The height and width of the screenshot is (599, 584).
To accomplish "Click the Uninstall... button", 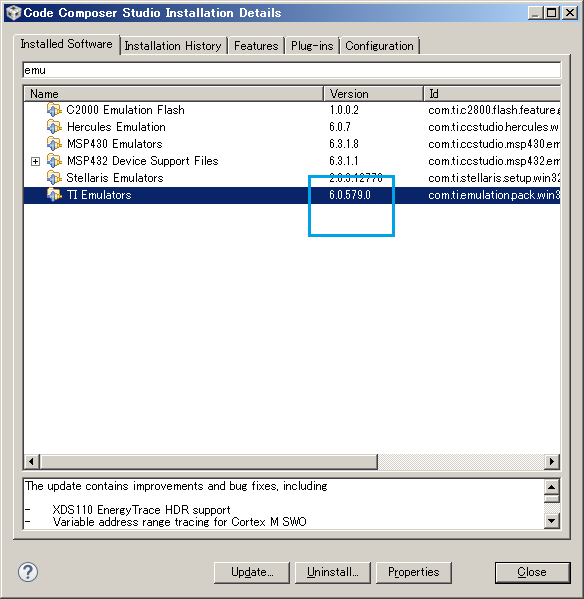I will point(333,572).
